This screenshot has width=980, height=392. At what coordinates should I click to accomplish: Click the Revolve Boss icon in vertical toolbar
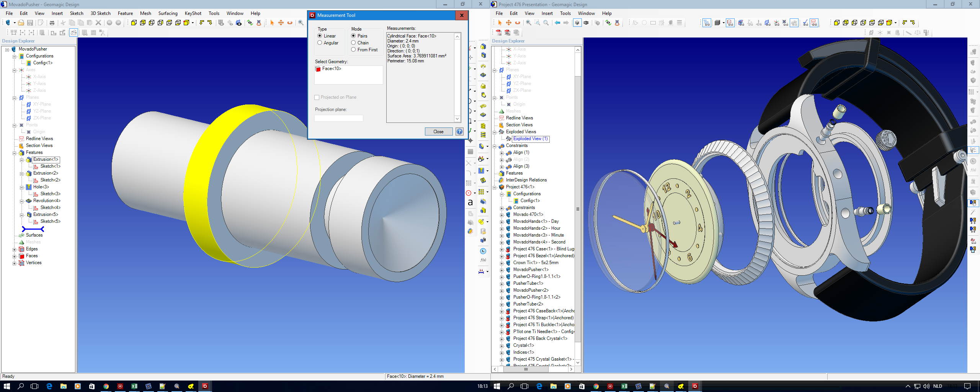(x=483, y=66)
